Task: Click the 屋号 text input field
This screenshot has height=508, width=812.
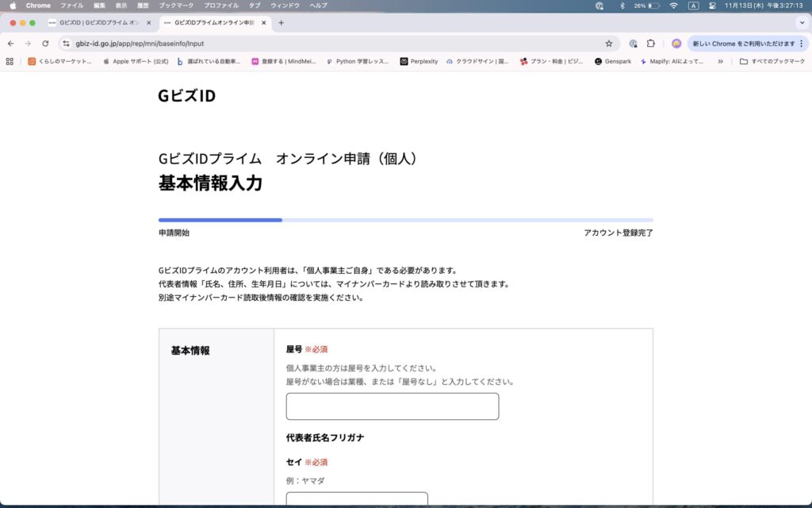Action: [x=392, y=406]
